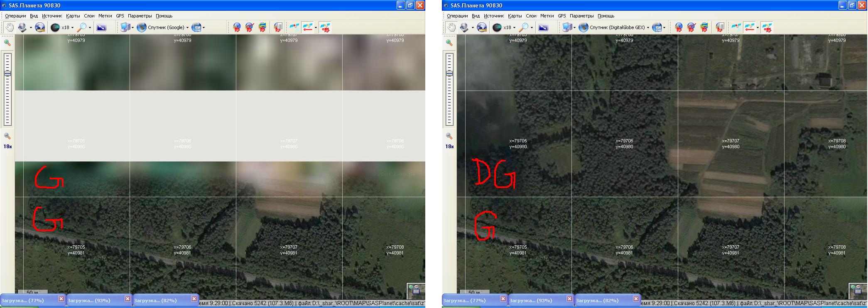
Task: Expand the x18 zoom level dropdown in left window
Action: (x=72, y=28)
